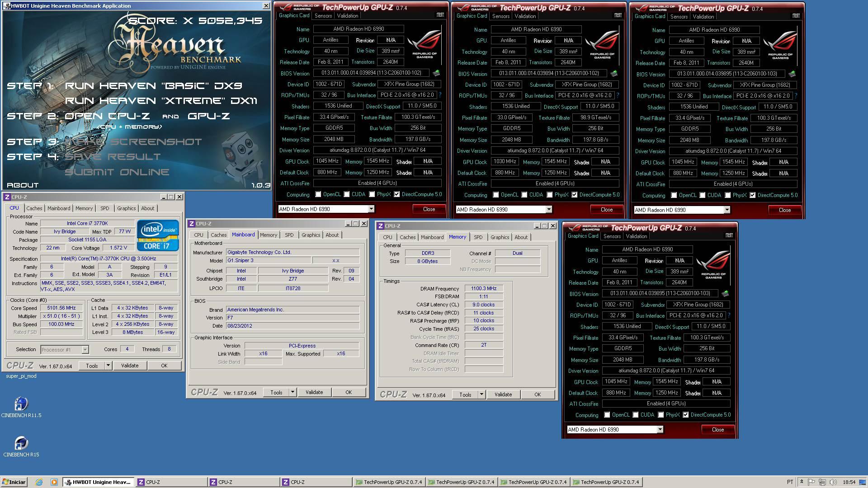
Task: Click Validate button in CPU-Z CPU window
Action: (130, 366)
